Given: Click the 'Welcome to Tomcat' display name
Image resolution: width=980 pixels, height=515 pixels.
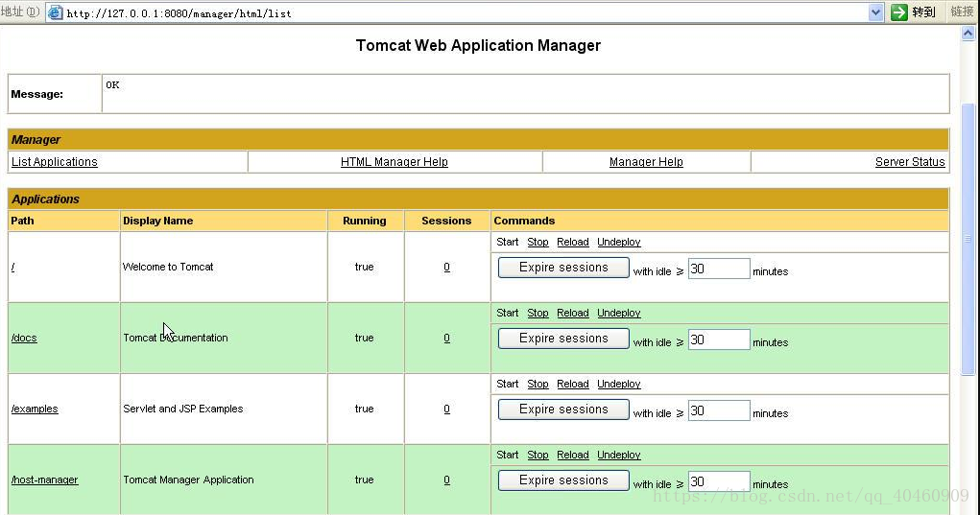Looking at the screenshot, I should [168, 268].
